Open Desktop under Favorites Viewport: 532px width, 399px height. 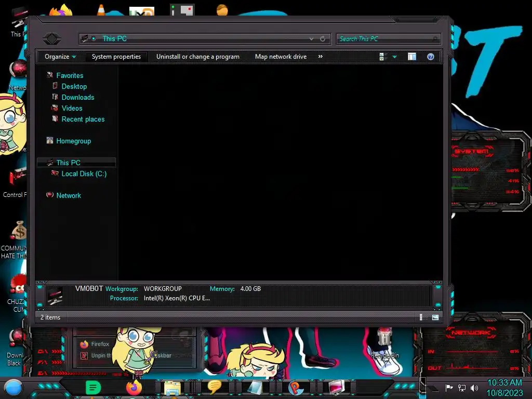click(x=74, y=86)
